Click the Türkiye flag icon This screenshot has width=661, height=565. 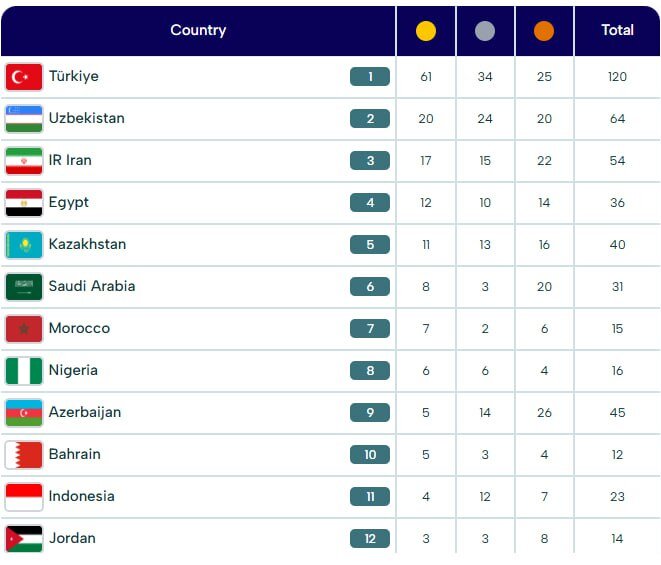coord(24,77)
